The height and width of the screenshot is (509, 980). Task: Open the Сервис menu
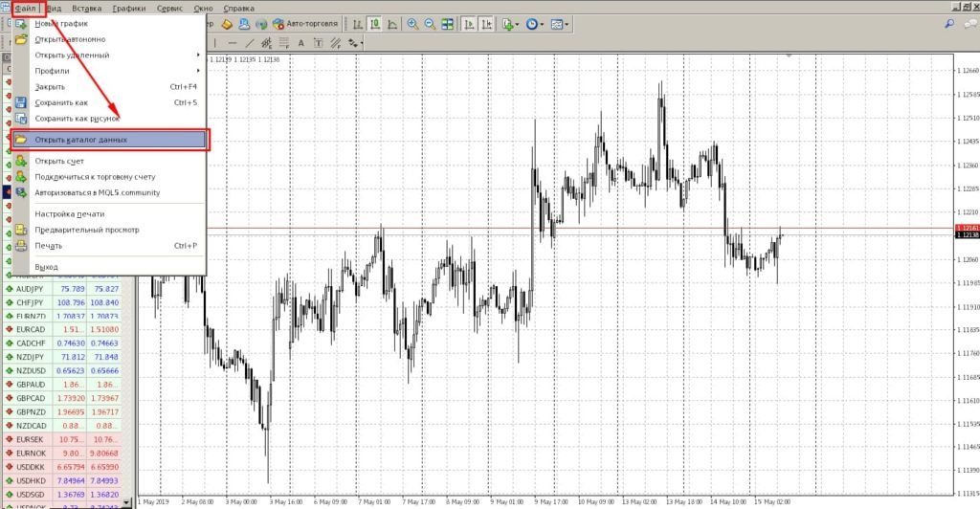pyautogui.click(x=169, y=8)
